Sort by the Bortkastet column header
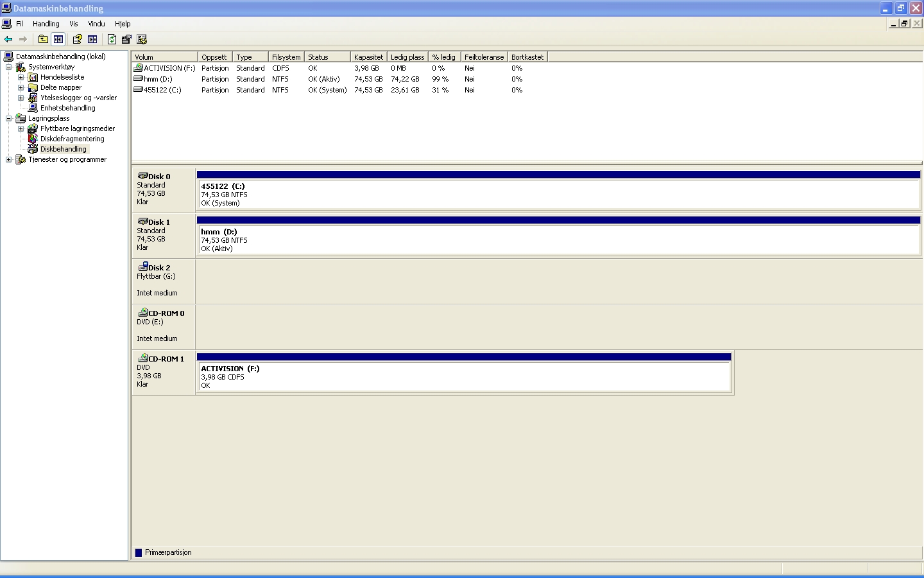Image resolution: width=924 pixels, height=578 pixels. click(527, 57)
